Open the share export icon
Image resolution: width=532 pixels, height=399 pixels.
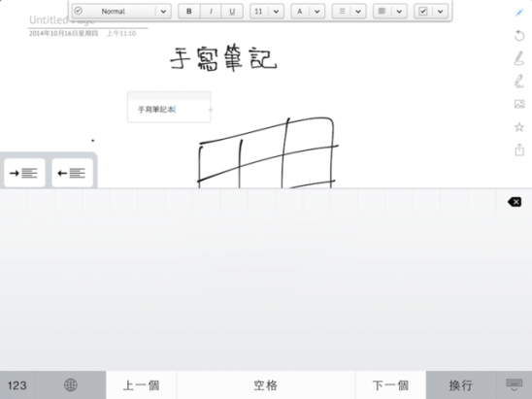point(519,150)
